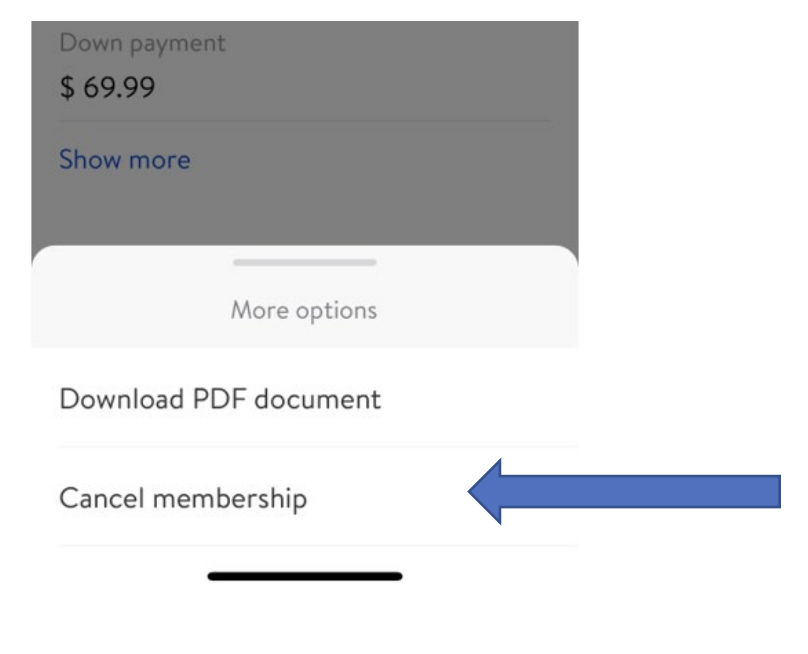Tap empty row space right of Download PDF

point(480,399)
